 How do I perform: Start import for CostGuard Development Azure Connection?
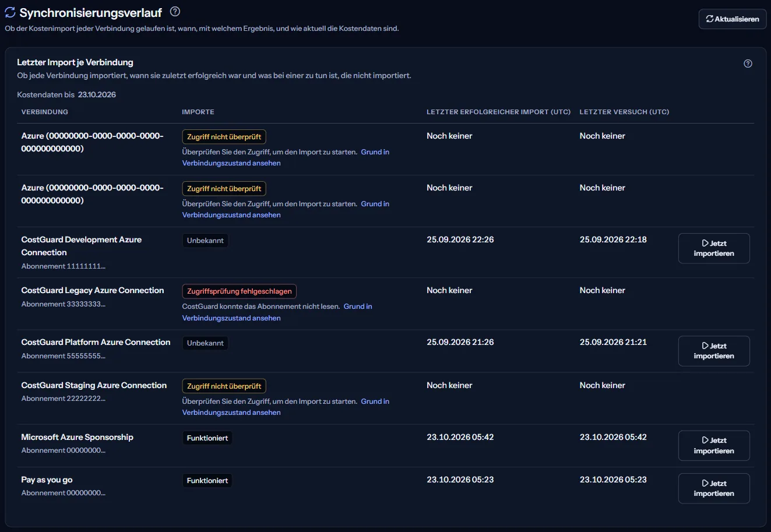point(714,248)
